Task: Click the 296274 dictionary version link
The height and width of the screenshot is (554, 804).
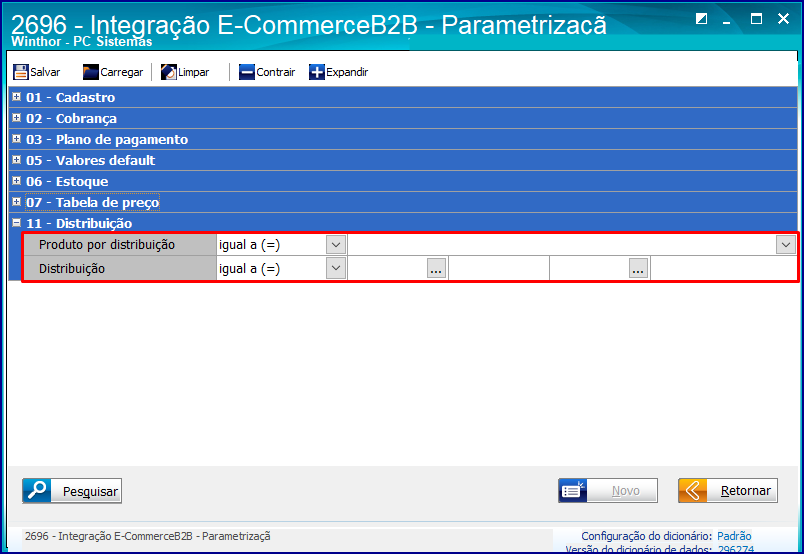Action: [736, 550]
